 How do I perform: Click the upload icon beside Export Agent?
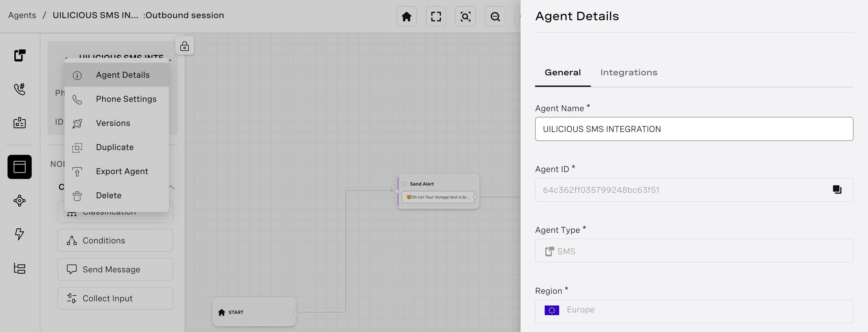[77, 172]
